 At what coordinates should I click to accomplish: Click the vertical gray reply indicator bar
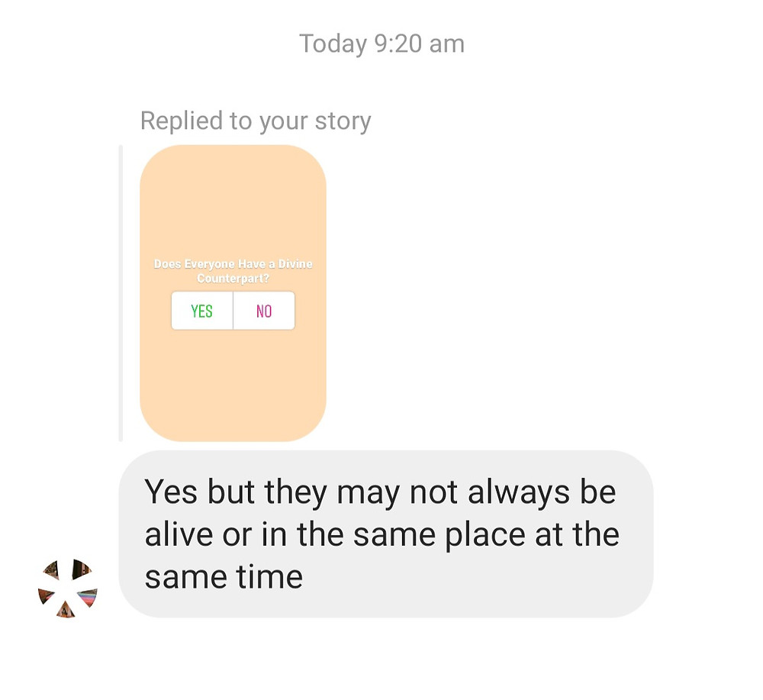121,293
